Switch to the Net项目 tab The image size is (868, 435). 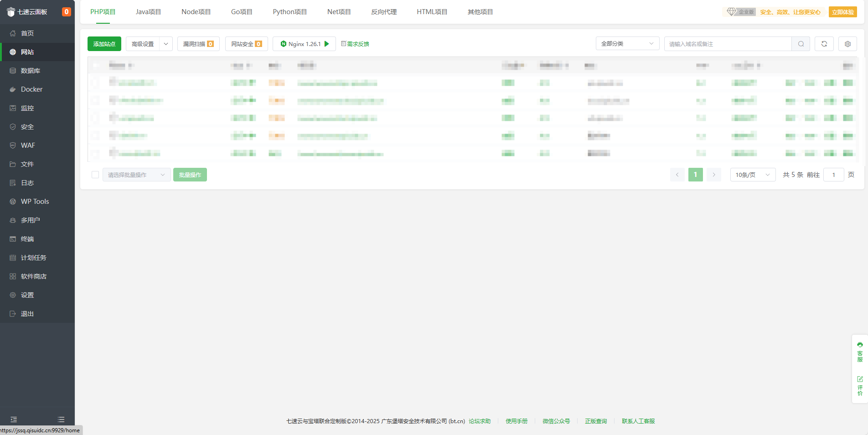point(339,12)
